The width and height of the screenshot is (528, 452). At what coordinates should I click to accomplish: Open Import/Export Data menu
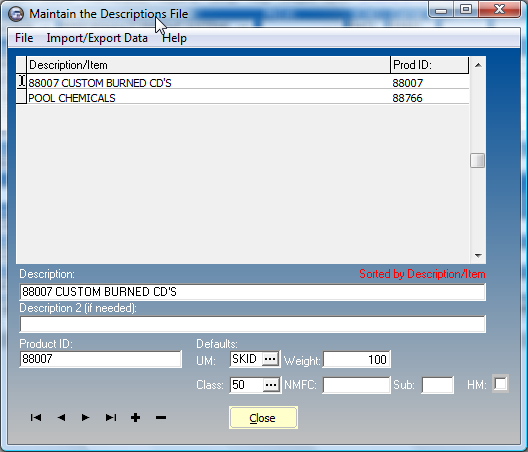[x=97, y=38]
